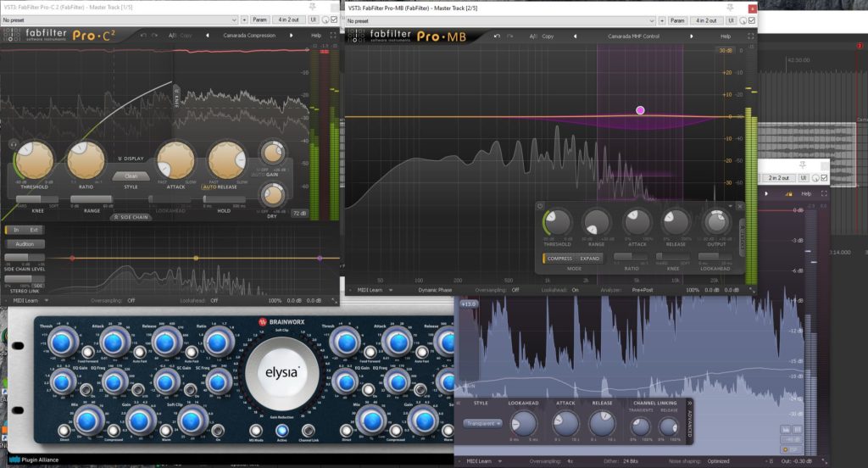Open Camarada MHF Control preset menu
Viewport: 868px width, 468px height.
click(634, 36)
